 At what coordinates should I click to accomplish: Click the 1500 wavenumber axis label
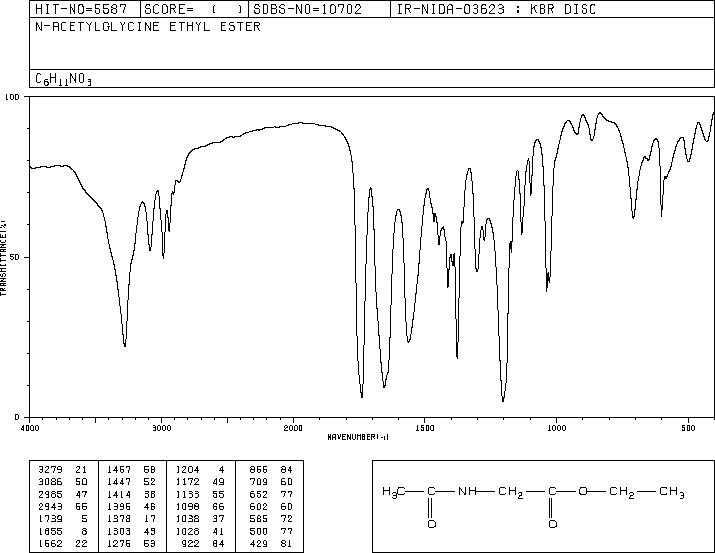point(425,428)
